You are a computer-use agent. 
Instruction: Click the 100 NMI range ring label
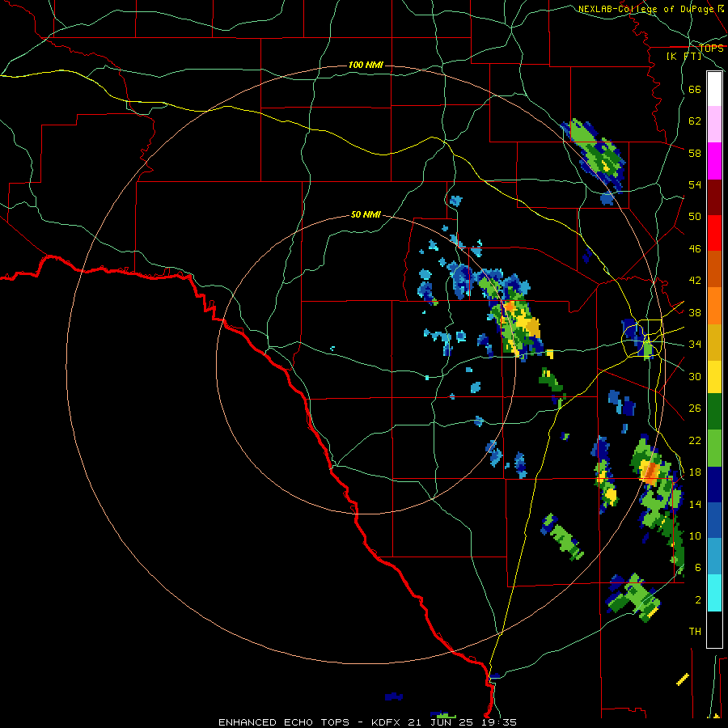point(366,65)
